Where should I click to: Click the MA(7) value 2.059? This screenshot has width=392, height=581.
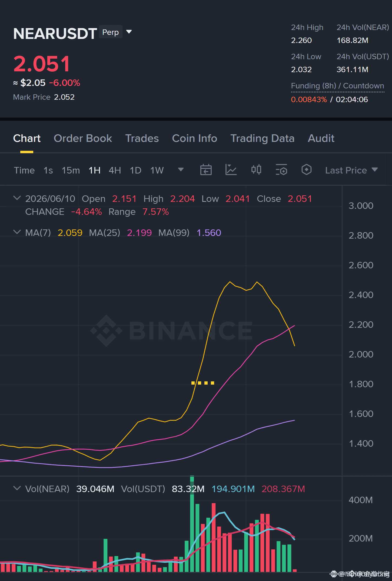coord(70,233)
